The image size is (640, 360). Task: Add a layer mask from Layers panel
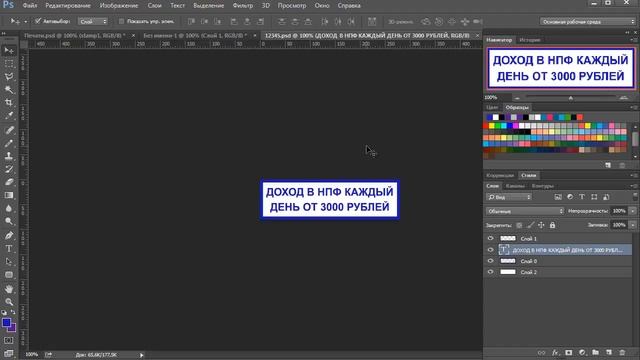569,352
